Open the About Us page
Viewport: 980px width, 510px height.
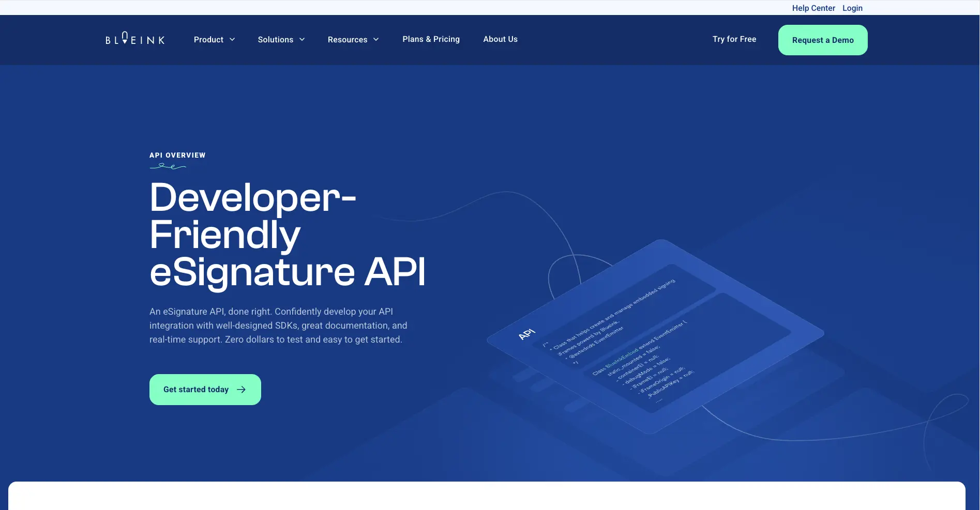(x=500, y=39)
